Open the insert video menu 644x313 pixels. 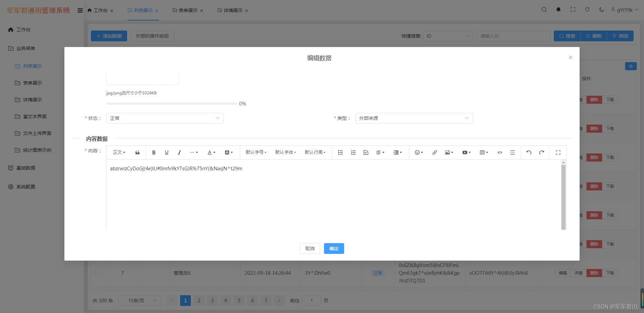(x=466, y=152)
